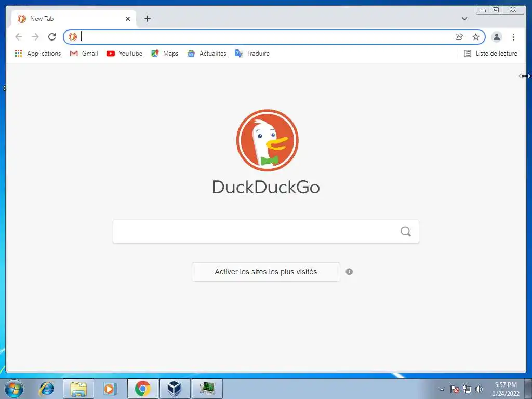The height and width of the screenshot is (399, 532).
Task: Click the DuckDuckGo duck logo
Action: [267, 140]
